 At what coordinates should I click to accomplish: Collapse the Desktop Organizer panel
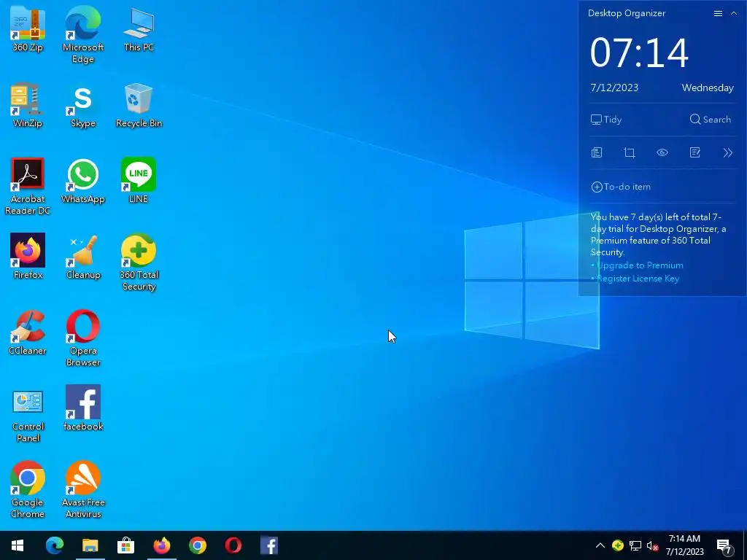click(734, 13)
